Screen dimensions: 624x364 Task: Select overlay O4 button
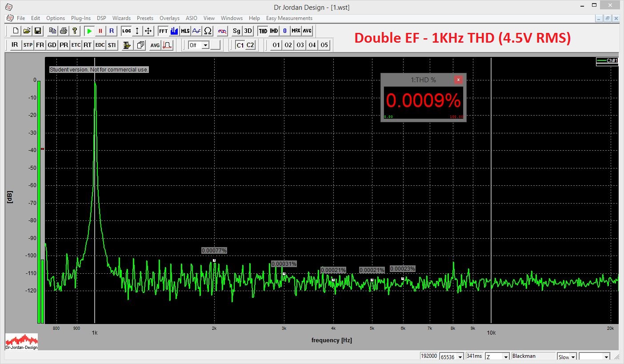pos(312,45)
